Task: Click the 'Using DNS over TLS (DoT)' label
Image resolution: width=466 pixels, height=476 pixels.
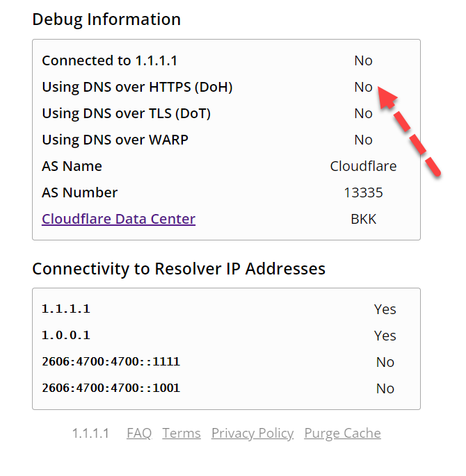Action: click(126, 113)
